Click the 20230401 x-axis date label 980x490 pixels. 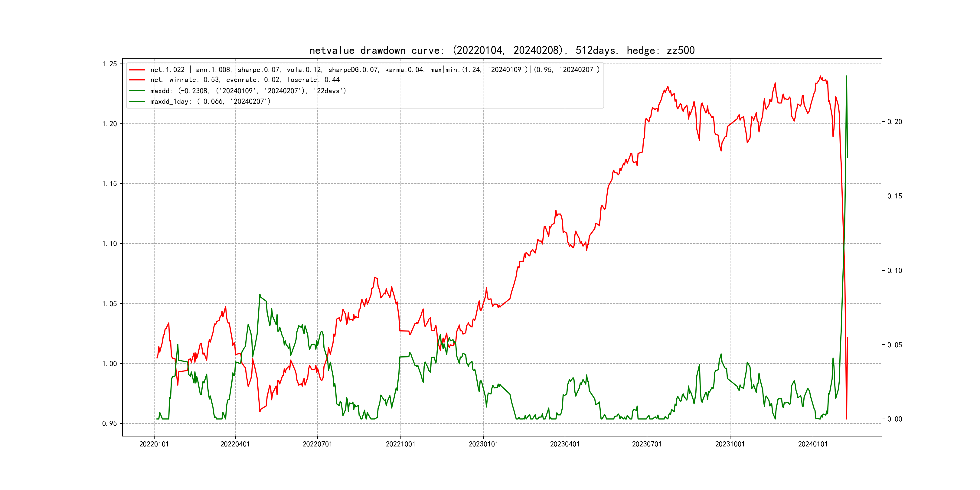tap(565, 444)
